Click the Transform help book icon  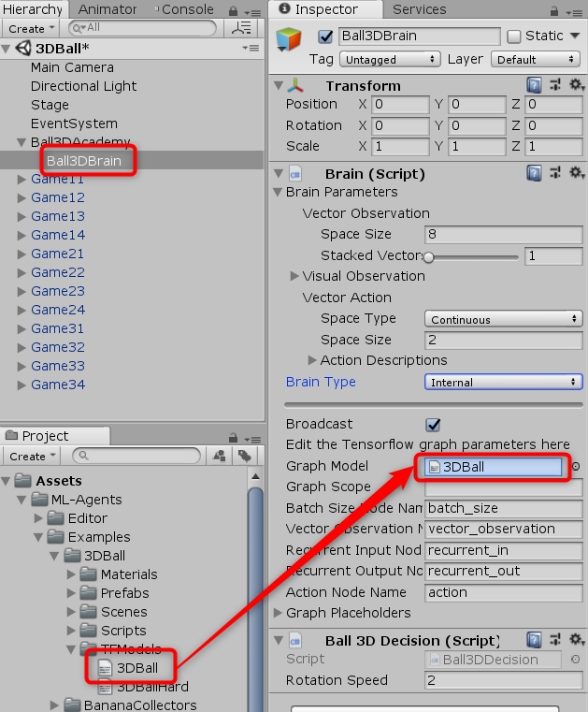[x=534, y=85]
